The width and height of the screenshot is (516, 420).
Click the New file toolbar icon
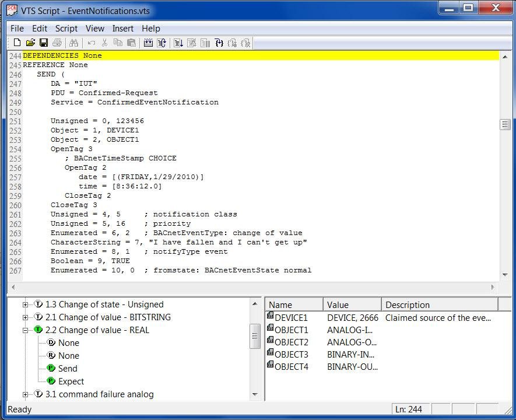(17, 43)
